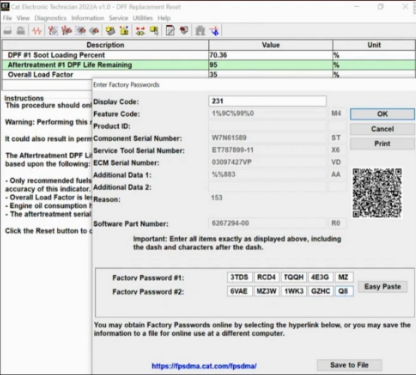Confirm the passwords with the OK button
Image resolution: width=416 pixels, height=375 pixels.
point(382,114)
